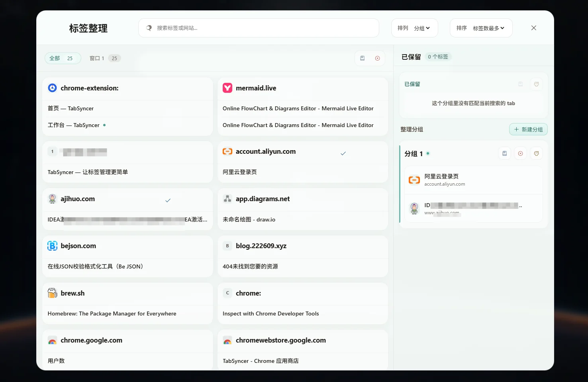The height and width of the screenshot is (382, 588).
Task: Open the 阿里云登录页 row under account.aliyun.com
Action: pos(303,172)
